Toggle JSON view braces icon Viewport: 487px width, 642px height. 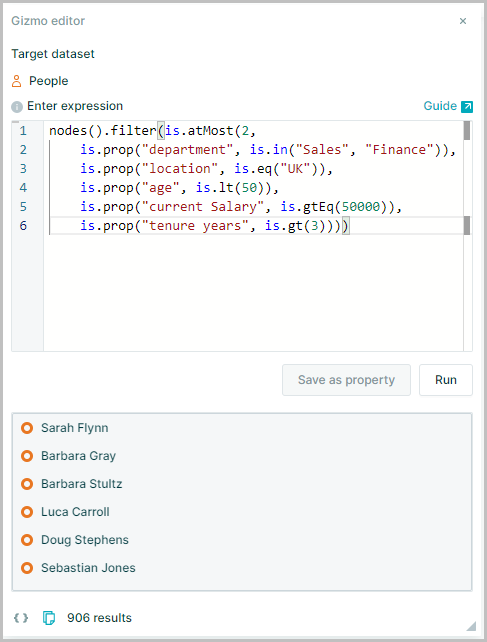(x=21, y=618)
